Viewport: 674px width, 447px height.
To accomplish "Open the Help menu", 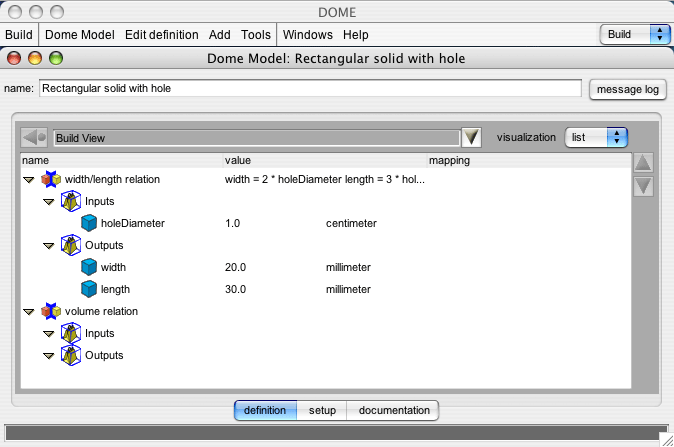I will point(355,34).
